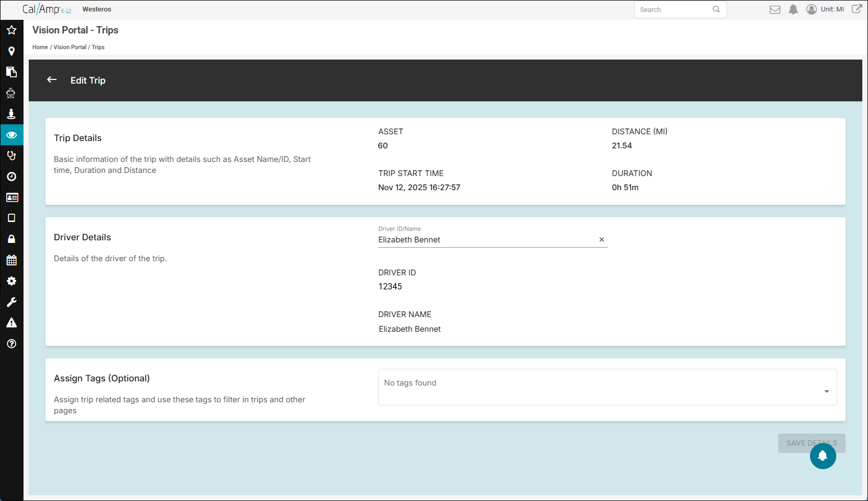868x501 pixels.
Task: Open the user account Unit: MI menu
Action: pos(825,9)
